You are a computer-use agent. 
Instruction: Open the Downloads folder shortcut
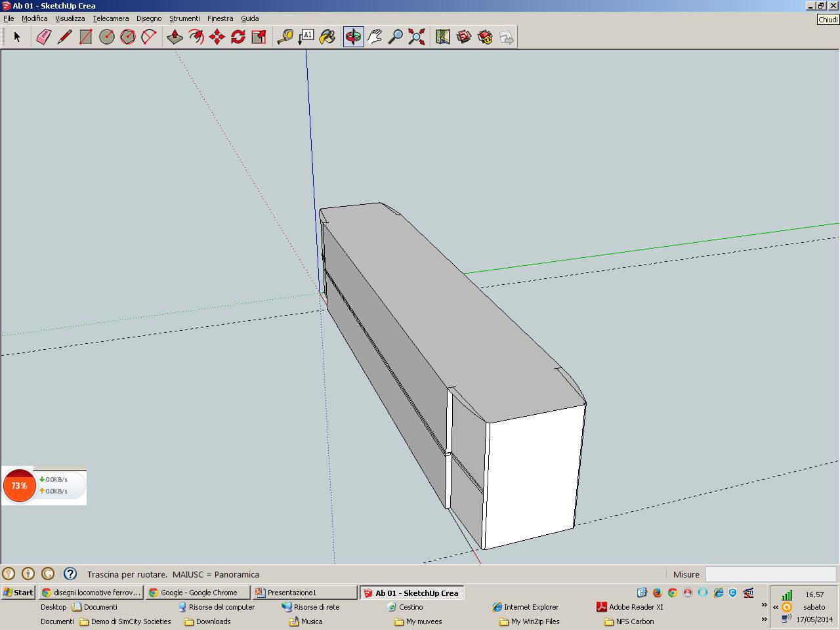(x=207, y=621)
